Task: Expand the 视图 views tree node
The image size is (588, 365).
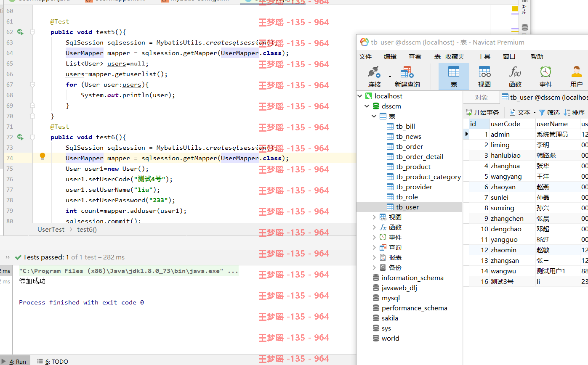Action: click(374, 217)
